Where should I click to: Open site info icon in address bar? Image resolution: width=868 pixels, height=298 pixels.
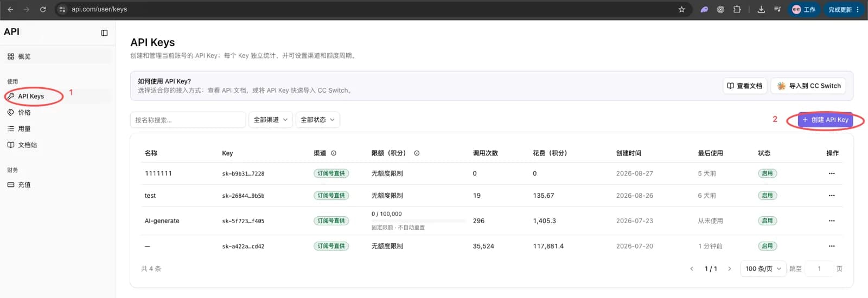tap(62, 9)
